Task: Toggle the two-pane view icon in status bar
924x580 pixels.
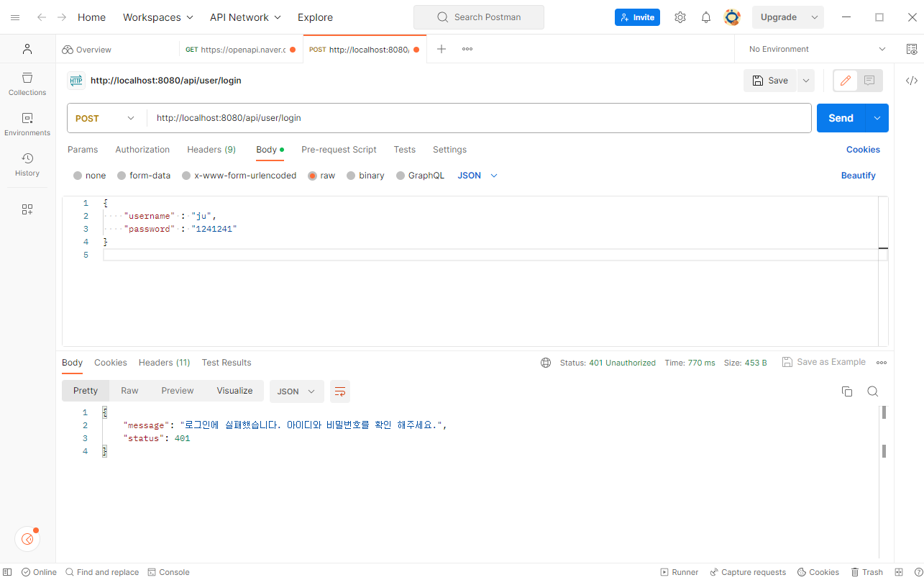Action: [898, 572]
